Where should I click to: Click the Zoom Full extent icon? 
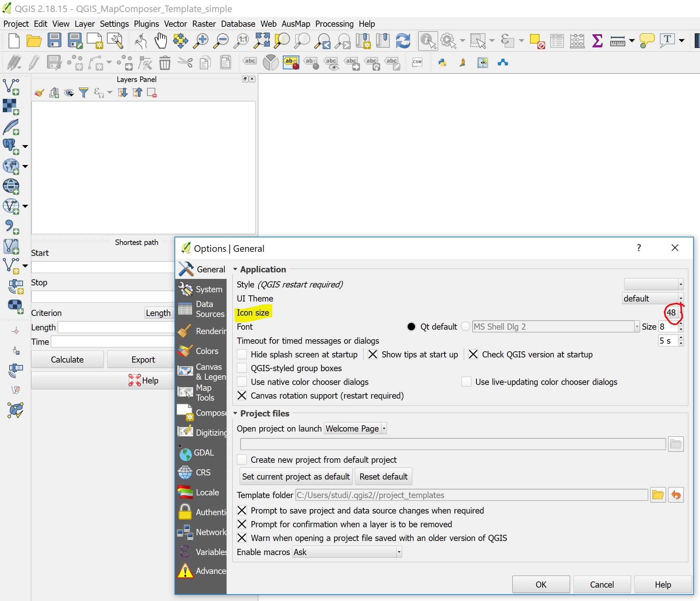262,40
